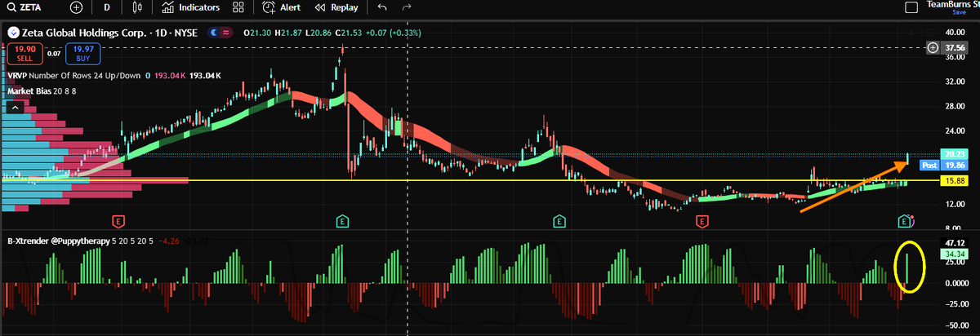Select the Market Bias indicator legend

[x=43, y=91]
